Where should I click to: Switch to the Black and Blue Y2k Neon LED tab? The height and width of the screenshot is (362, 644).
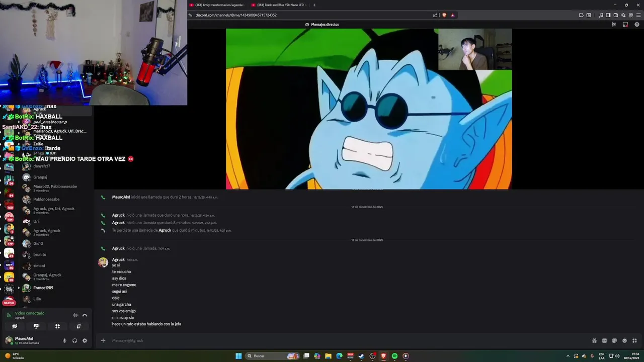[278, 5]
